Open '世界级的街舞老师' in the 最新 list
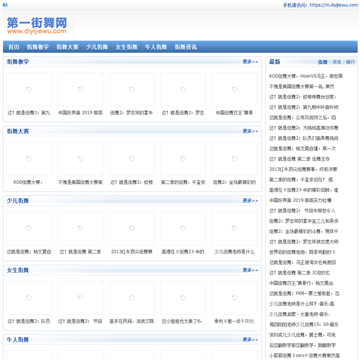This screenshot has height=360, width=360. [302, 252]
